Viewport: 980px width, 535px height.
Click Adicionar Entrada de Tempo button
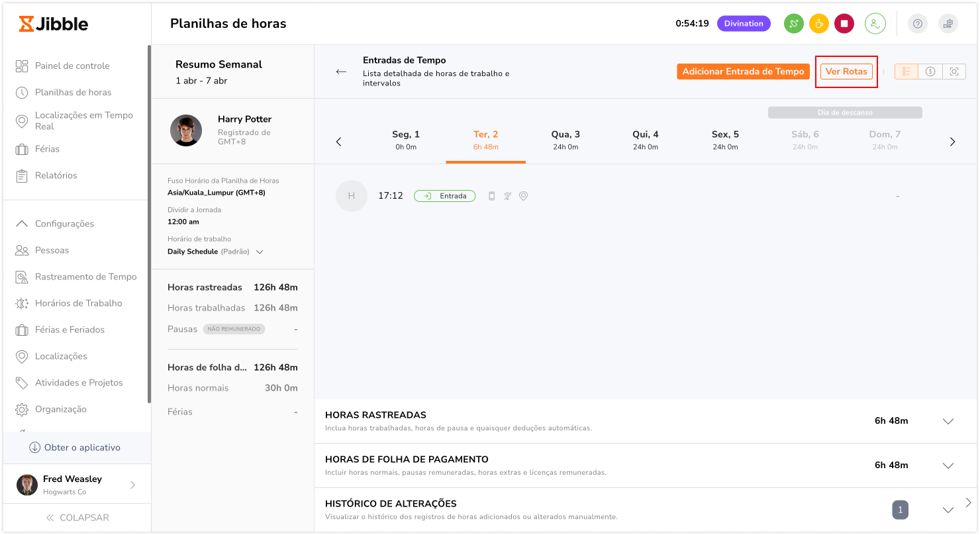743,72
